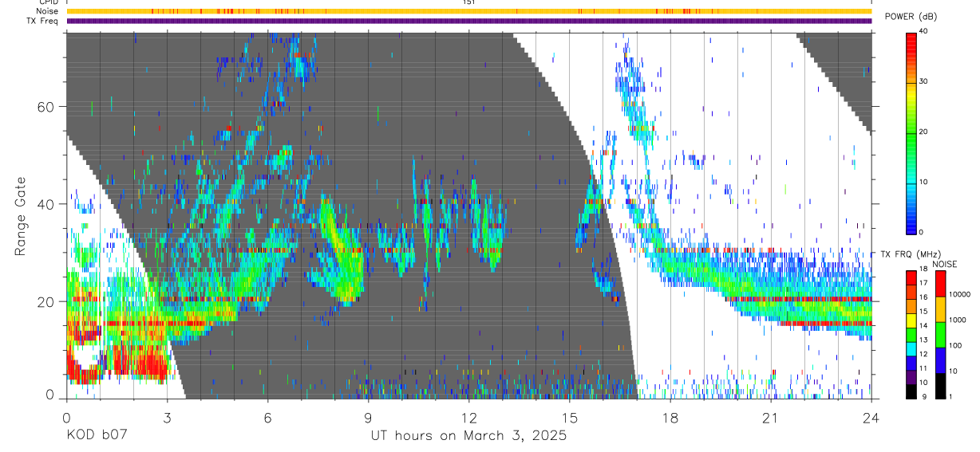Click the 'NOISE' legend title
The image size is (980, 452).
pos(943,264)
